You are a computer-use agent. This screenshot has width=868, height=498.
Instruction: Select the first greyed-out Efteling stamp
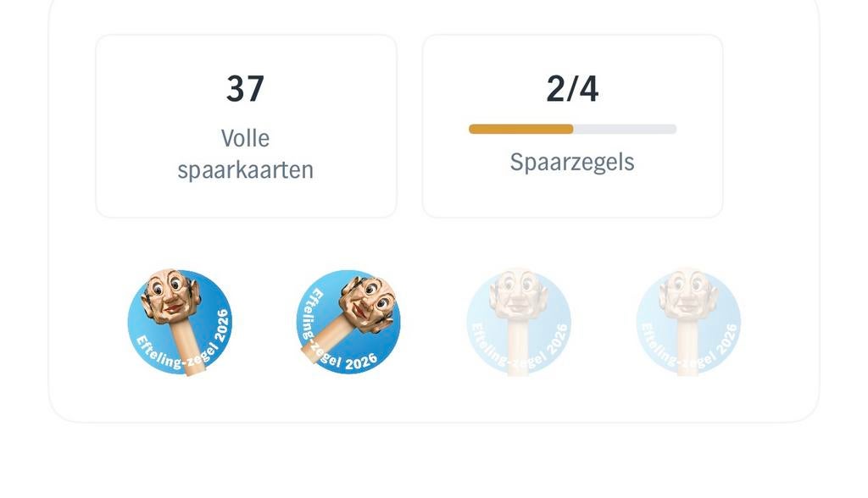point(519,322)
